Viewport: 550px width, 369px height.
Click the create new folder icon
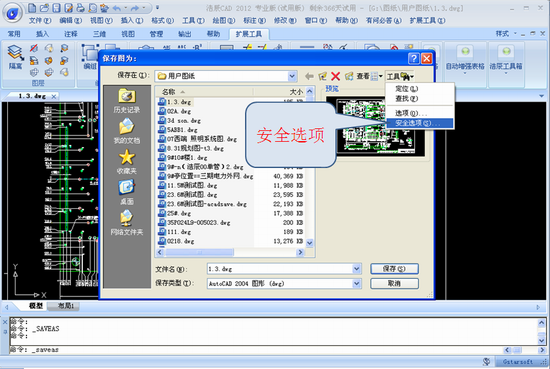click(349, 76)
